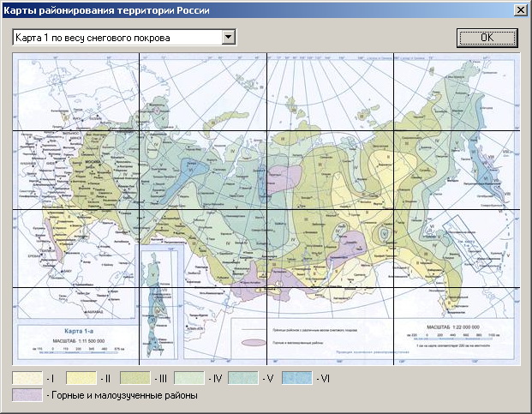Click the dialog title bar text
532x414 pixels.
point(106,10)
